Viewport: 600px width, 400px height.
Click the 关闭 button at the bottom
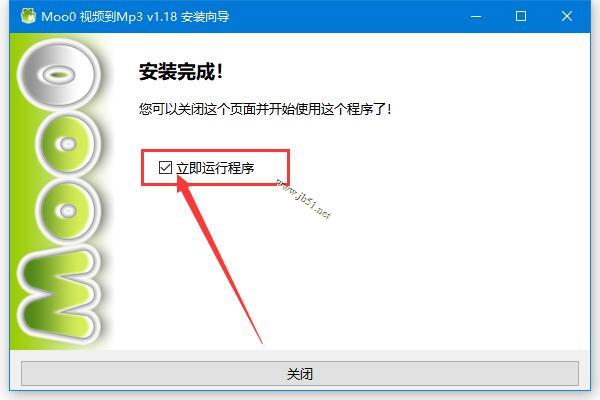[x=300, y=374]
